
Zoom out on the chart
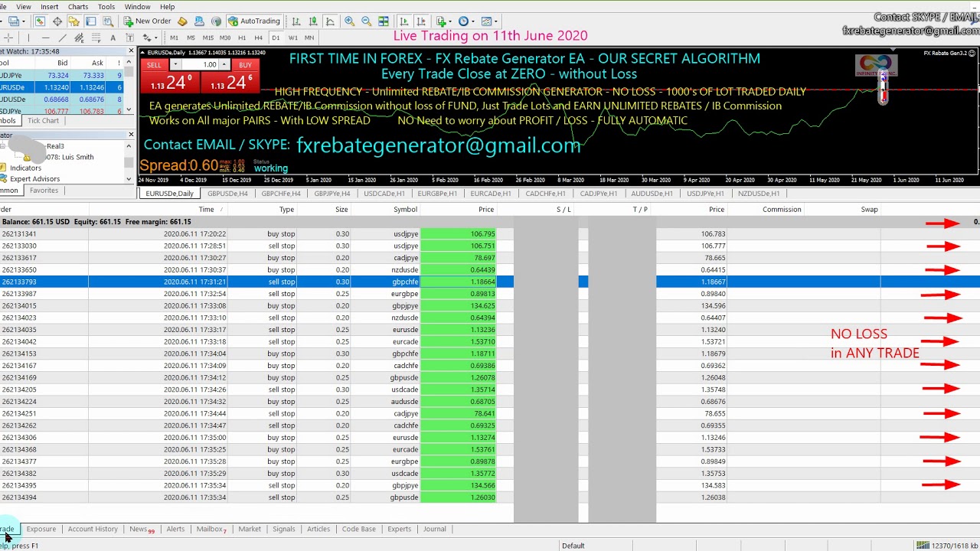tap(366, 21)
